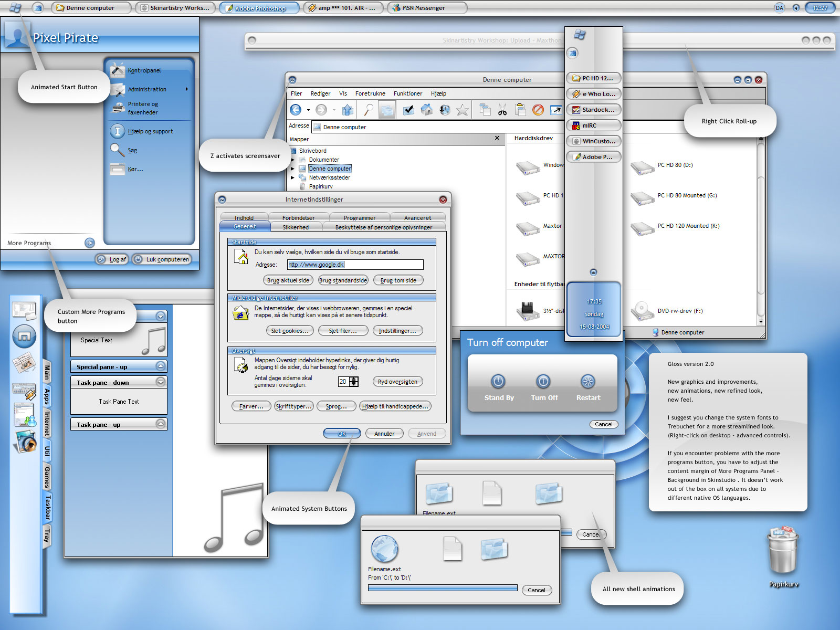Click the Paste clipboard icon in explorer

coord(520,110)
